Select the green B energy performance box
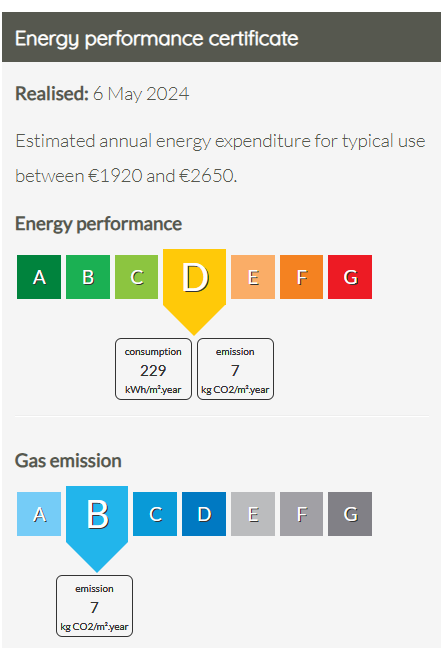444x648 pixels. (88, 277)
